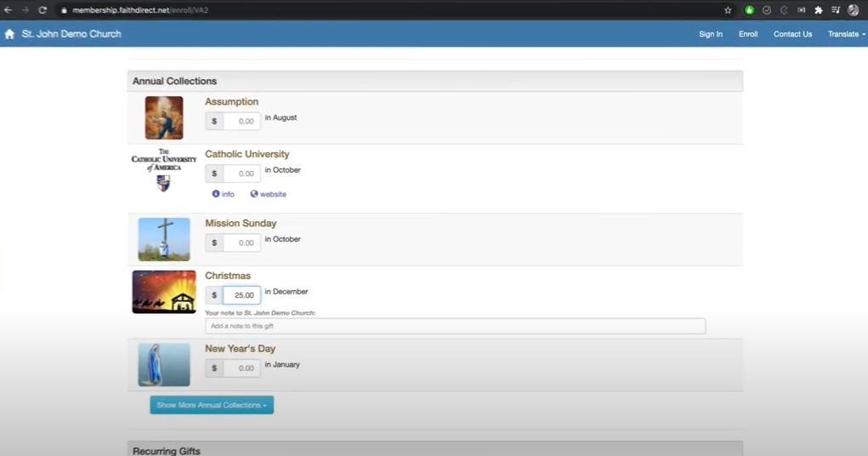This screenshot has width=868, height=456.
Task: Click the Assumption collection image
Action: [164, 117]
